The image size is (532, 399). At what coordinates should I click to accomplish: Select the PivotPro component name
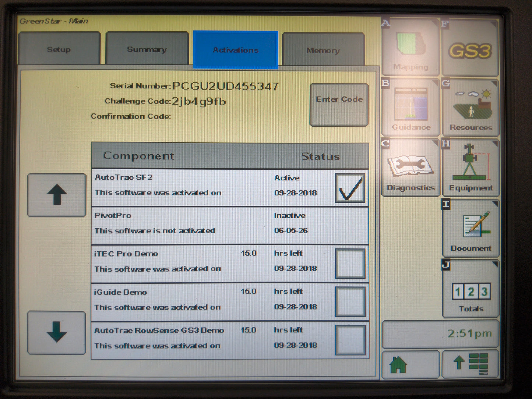(113, 216)
